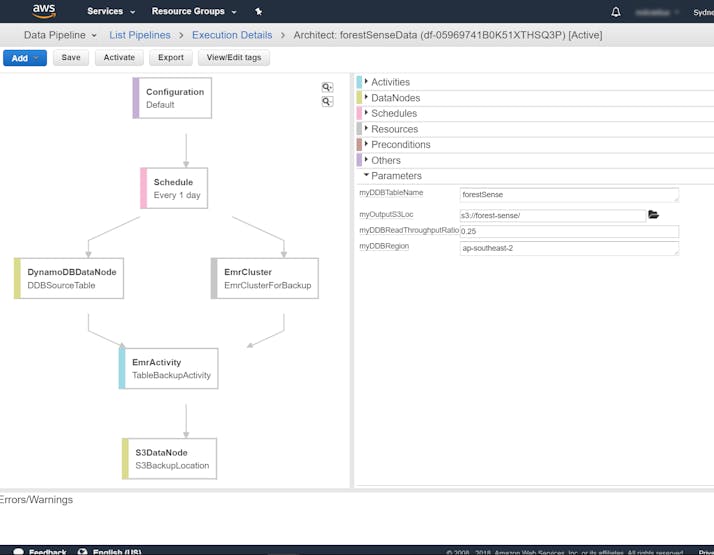Screen dimensions: 714x555
Task: Click the myDDBTableName parameter label
Action: pos(391,193)
